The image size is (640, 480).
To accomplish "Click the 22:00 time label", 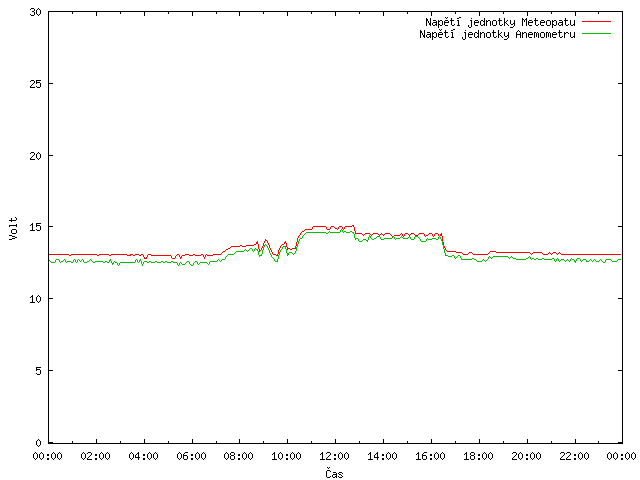I will coord(574,456).
